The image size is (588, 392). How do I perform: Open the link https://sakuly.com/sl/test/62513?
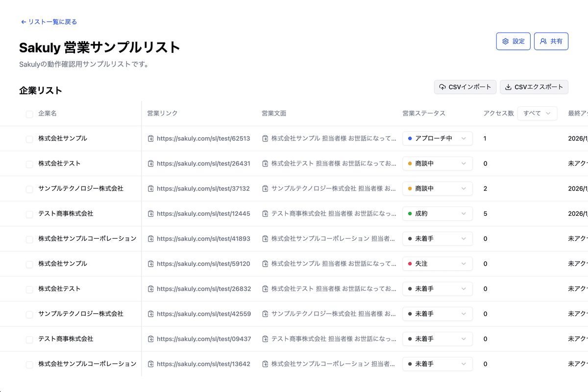click(204, 138)
